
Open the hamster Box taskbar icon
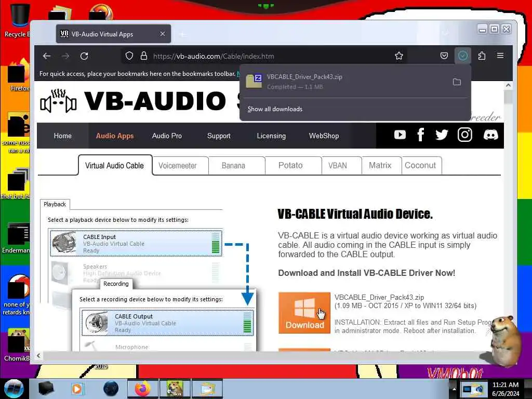(x=175, y=389)
